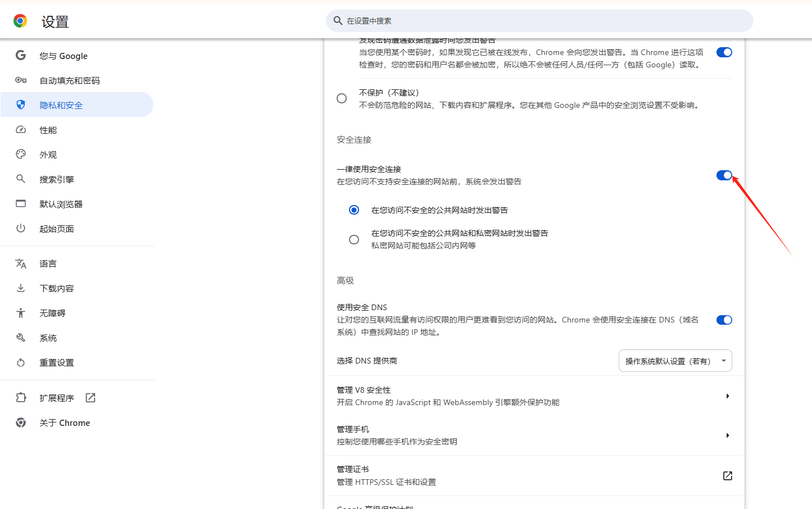Open 无障碍 settings
The height and width of the screenshot is (509, 812).
[77, 313]
